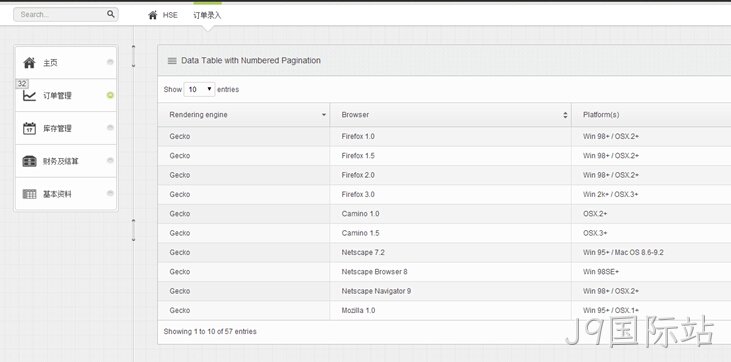Click the Firefox 2.0 cell
Screen dimensions: 731x362
450,175
